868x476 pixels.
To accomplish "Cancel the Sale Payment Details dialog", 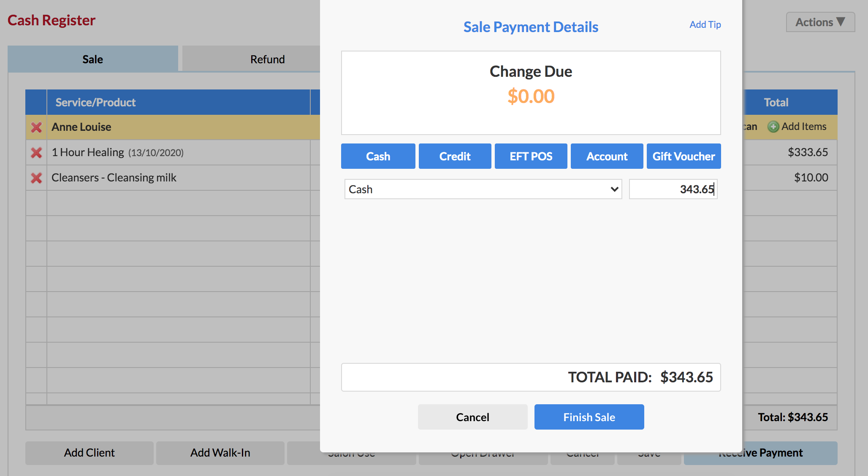I will point(472,417).
